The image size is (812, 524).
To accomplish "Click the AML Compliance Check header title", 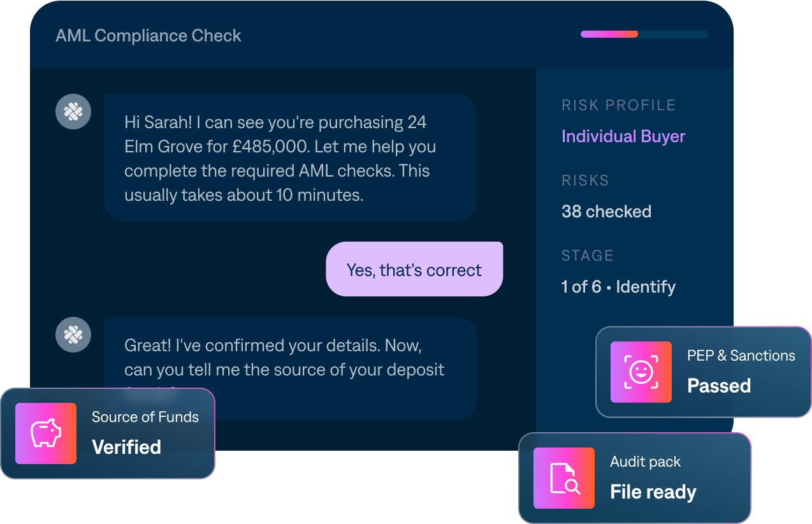I will (x=149, y=36).
